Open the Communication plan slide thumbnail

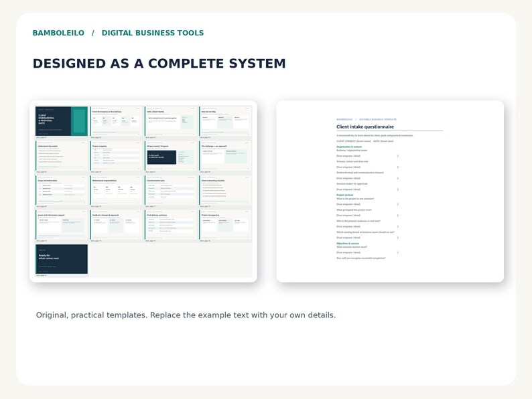point(171,190)
